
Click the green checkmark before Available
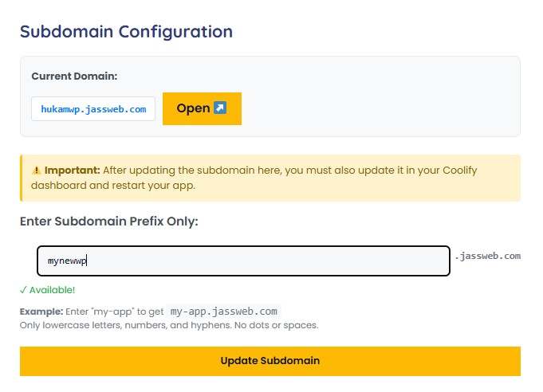tap(23, 290)
